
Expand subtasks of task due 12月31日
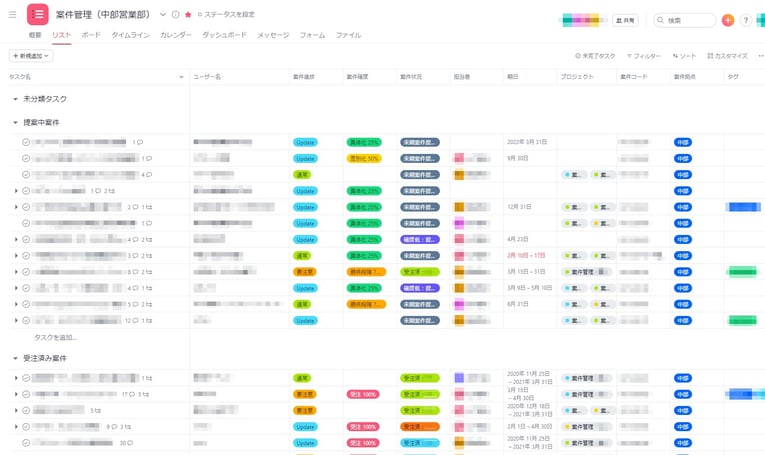[x=16, y=207]
